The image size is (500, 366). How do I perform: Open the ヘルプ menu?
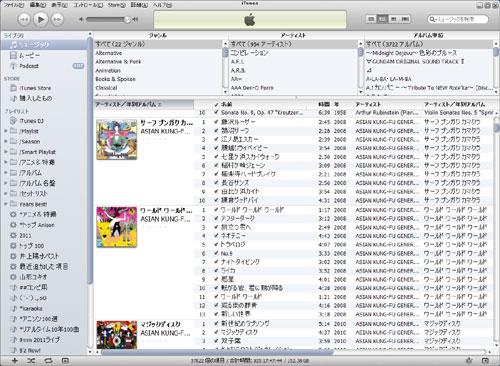coord(162,5)
